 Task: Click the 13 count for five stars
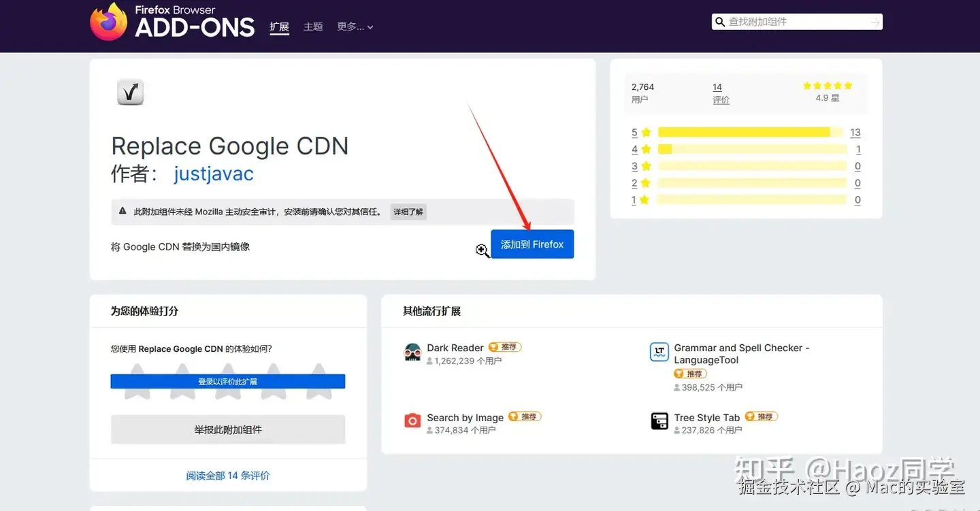[x=855, y=133]
